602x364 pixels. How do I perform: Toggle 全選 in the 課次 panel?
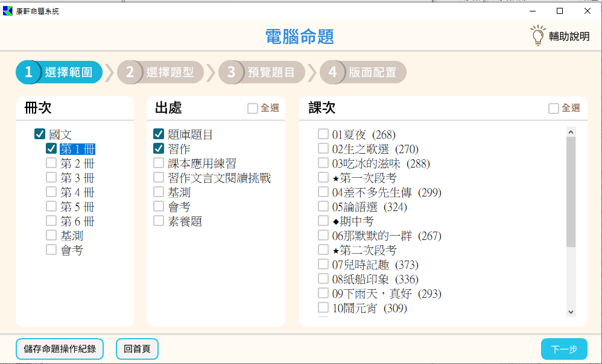pyautogui.click(x=554, y=108)
